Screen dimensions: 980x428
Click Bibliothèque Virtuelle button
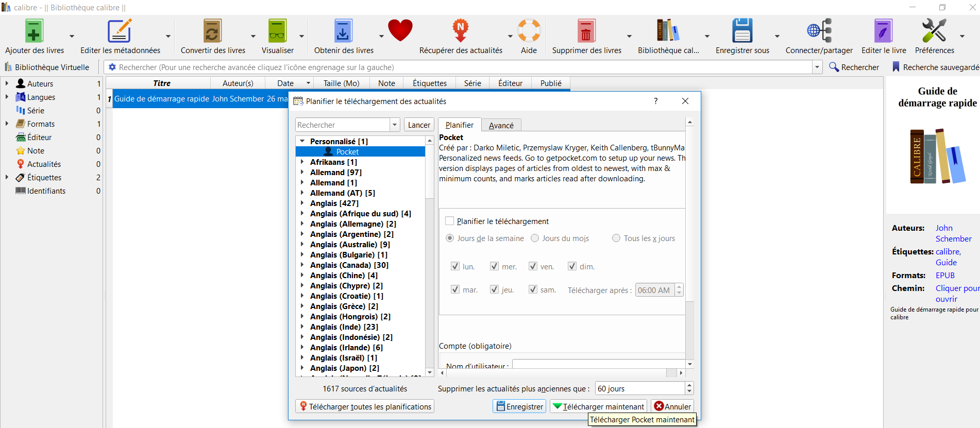(47, 67)
